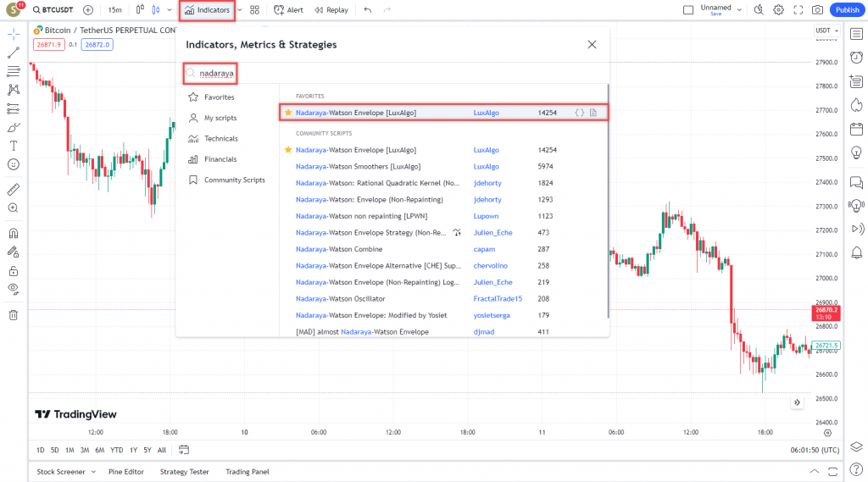Toggle magnet mode
Image resolution: width=868 pixels, height=482 pixels.
coord(14,233)
